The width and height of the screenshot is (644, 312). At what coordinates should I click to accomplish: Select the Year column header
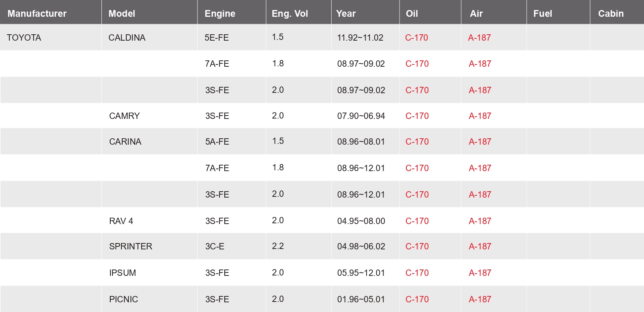coord(346,14)
